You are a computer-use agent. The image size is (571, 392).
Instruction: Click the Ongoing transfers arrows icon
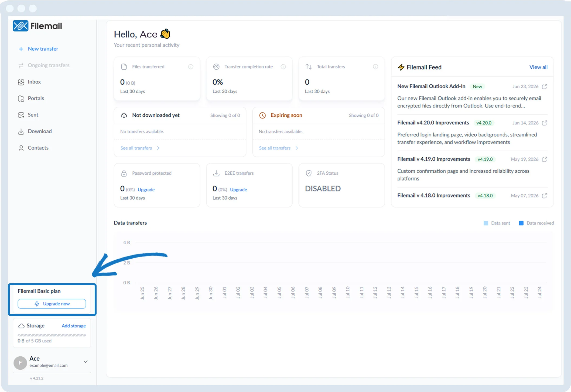tap(21, 65)
